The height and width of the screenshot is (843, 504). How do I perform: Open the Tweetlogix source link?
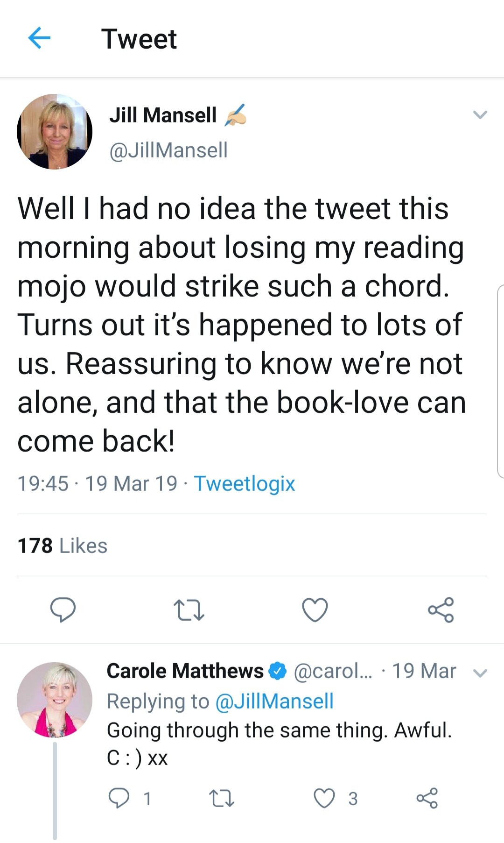pos(245,484)
